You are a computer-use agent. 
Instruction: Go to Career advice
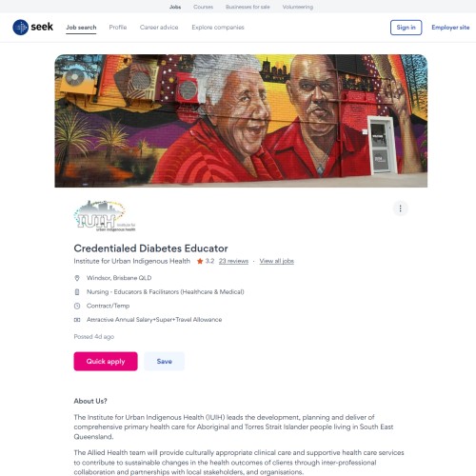click(x=159, y=28)
